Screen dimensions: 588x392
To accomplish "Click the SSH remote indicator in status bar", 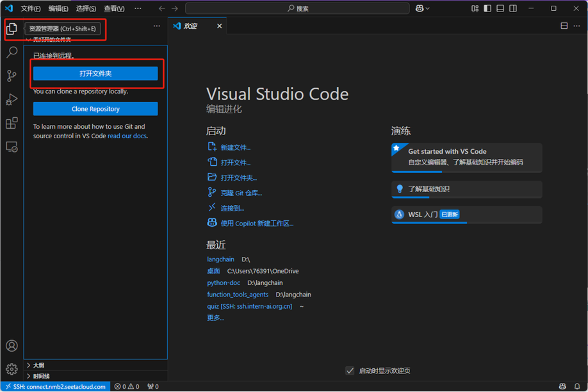I will (56, 386).
